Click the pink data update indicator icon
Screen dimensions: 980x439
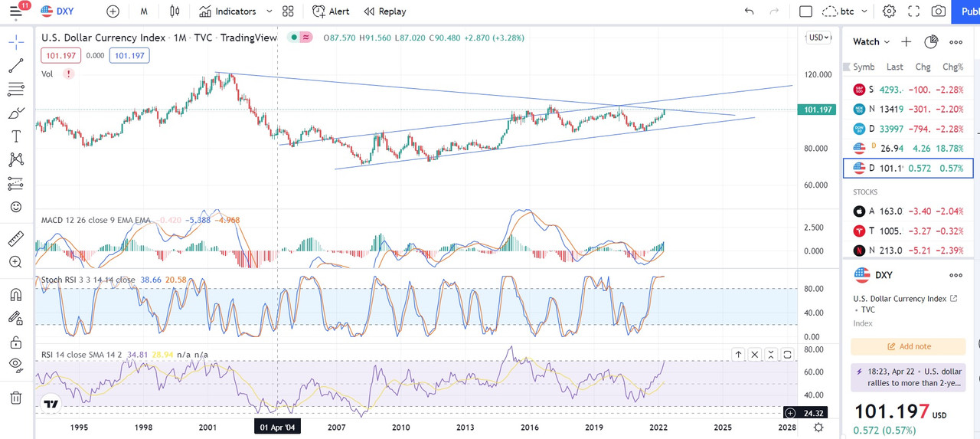tap(306, 37)
